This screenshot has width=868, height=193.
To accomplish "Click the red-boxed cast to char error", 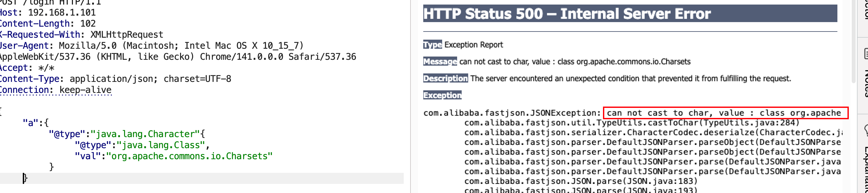I will click(x=724, y=113).
